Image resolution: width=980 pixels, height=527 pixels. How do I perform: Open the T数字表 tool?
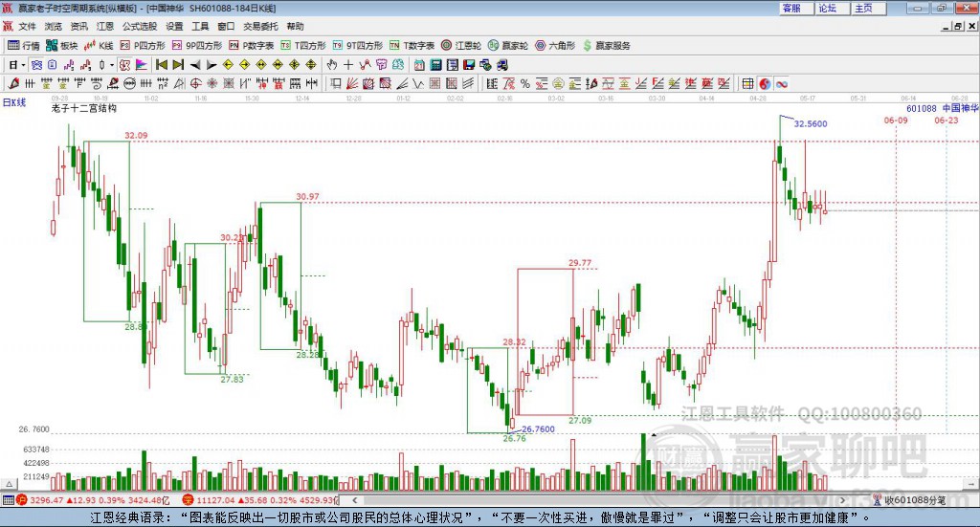click(412, 46)
